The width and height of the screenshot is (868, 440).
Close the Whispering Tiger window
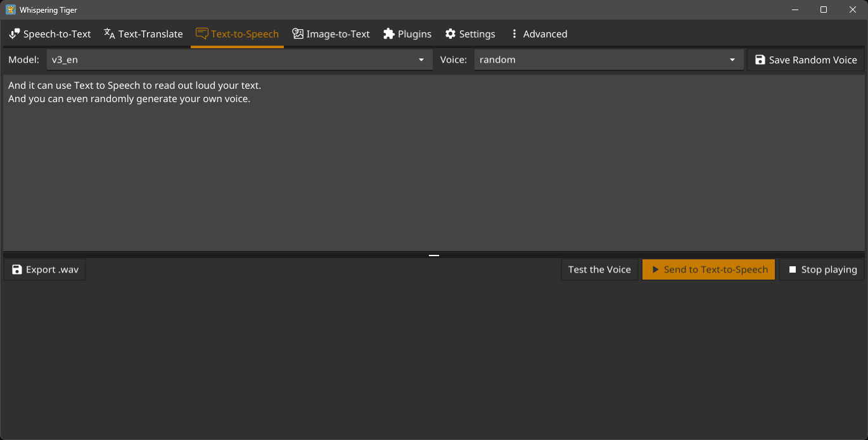tap(853, 10)
